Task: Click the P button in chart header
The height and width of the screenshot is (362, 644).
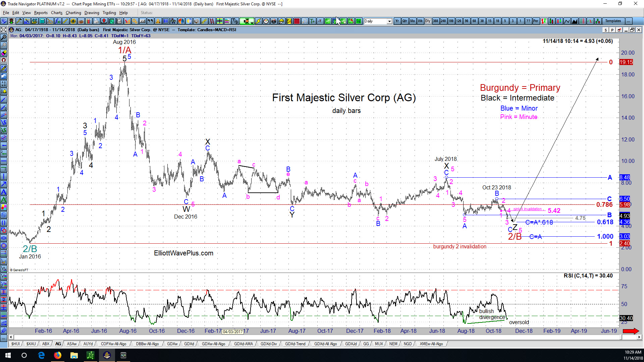Action: [612, 30]
